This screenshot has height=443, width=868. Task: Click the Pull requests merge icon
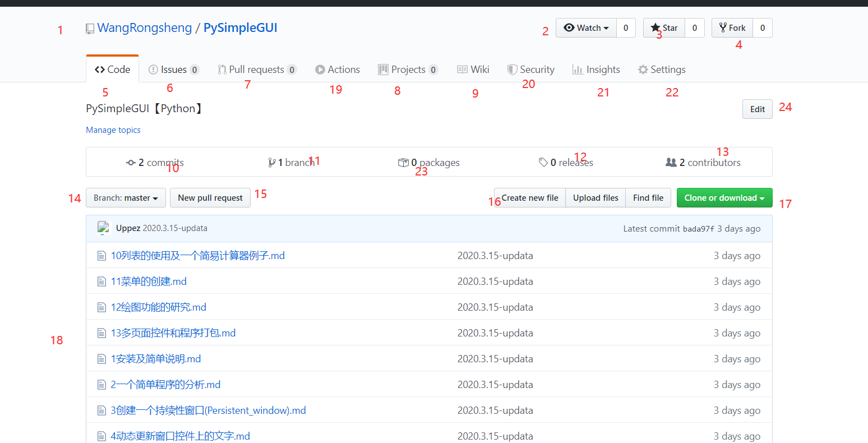tap(222, 70)
